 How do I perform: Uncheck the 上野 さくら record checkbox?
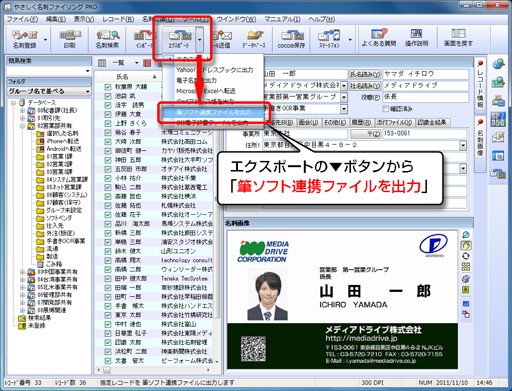[x=107, y=123]
